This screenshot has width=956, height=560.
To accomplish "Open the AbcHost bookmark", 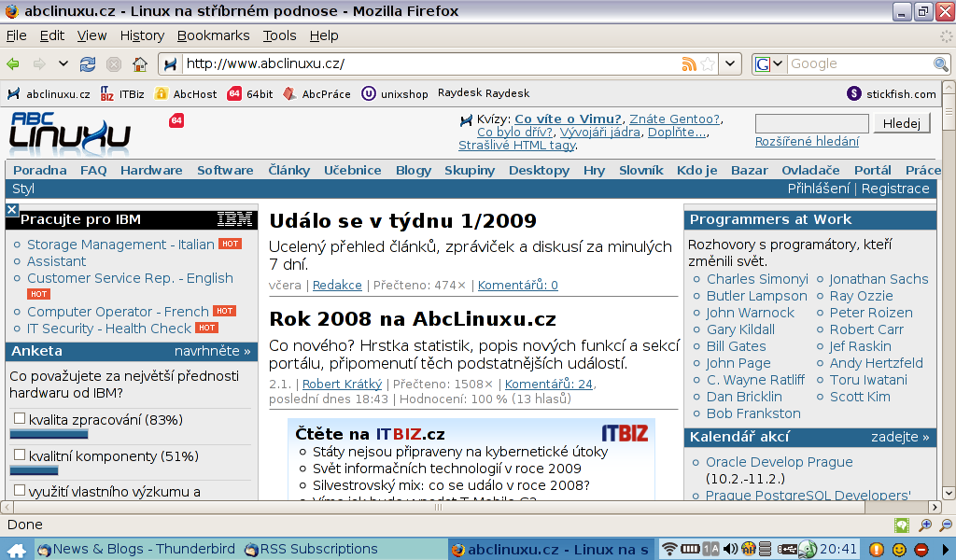I will (186, 94).
